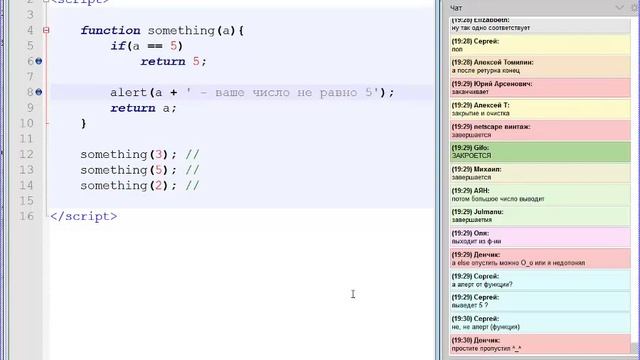Click the 'Чат' panel title
The width and height of the screenshot is (640, 360).
456,8
